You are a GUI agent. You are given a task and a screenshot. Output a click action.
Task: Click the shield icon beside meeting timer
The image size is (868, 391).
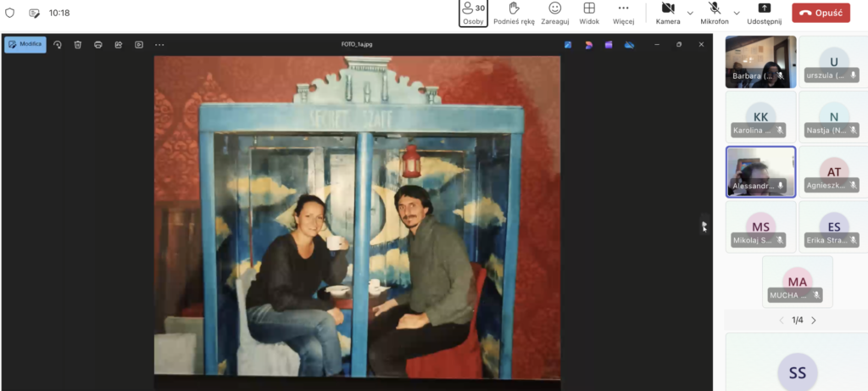pyautogui.click(x=10, y=14)
